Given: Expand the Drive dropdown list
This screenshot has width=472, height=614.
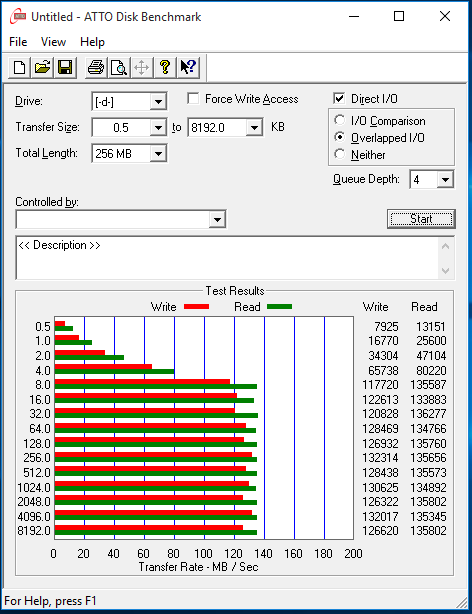Looking at the screenshot, I should point(158,102).
